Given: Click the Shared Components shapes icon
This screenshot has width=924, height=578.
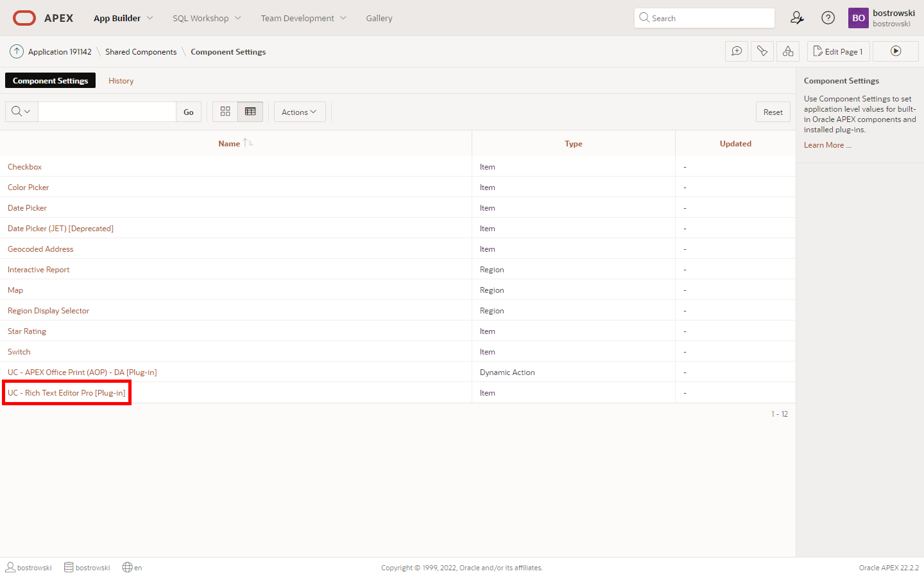Looking at the screenshot, I should pos(788,51).
